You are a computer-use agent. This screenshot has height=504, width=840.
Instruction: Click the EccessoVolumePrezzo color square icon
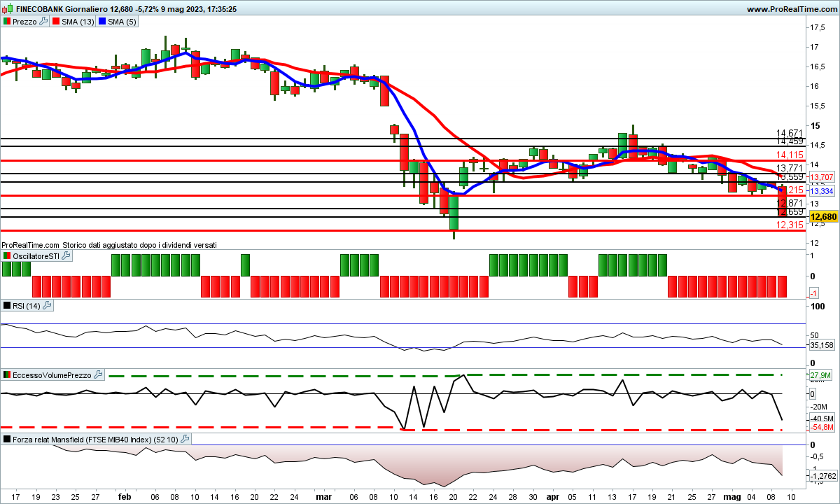[6, 375]
